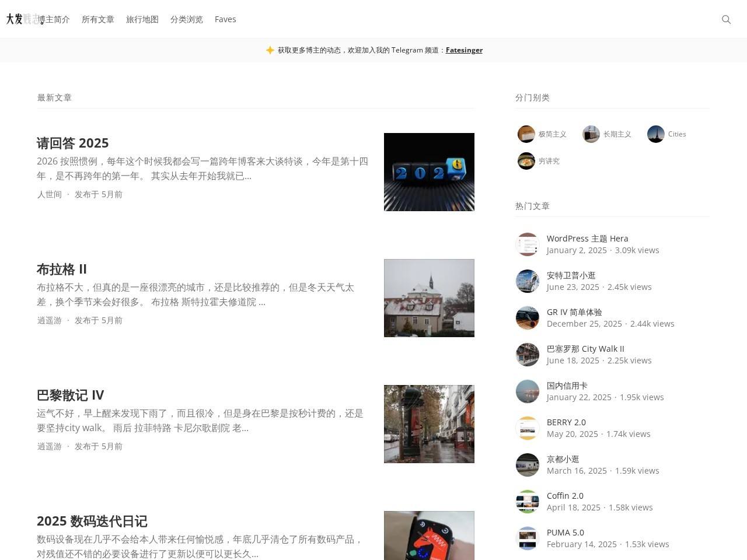Open the article titled 布拉格 II
747x560 pixels.
62,269
